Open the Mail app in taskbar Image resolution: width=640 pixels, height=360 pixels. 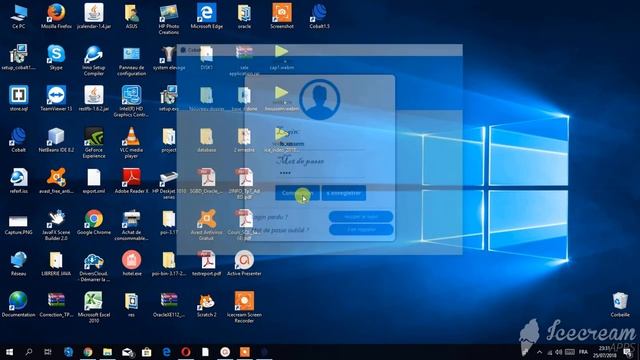[x=127, y=352]
